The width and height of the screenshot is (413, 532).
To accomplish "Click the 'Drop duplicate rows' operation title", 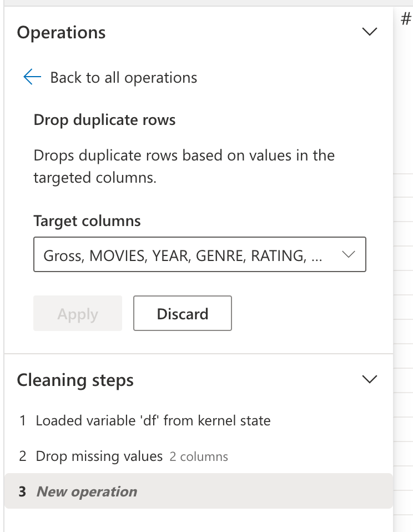I will click(x=104, y=119).
